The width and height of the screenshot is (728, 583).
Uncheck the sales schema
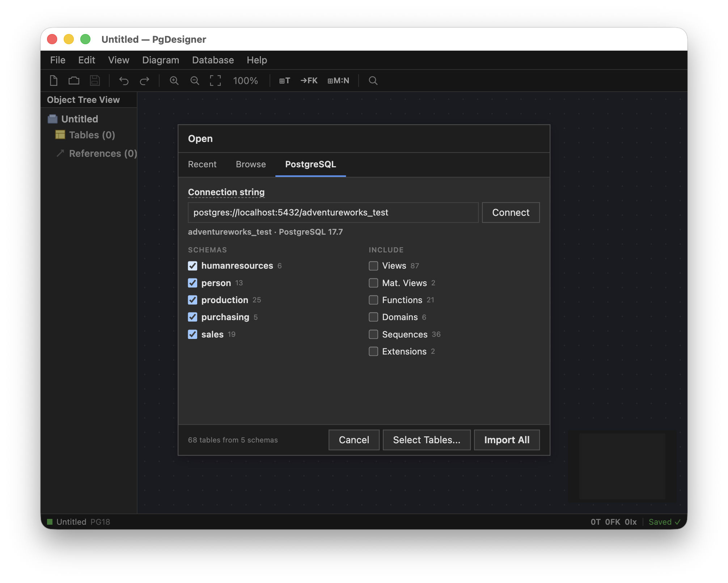[192, 334]
